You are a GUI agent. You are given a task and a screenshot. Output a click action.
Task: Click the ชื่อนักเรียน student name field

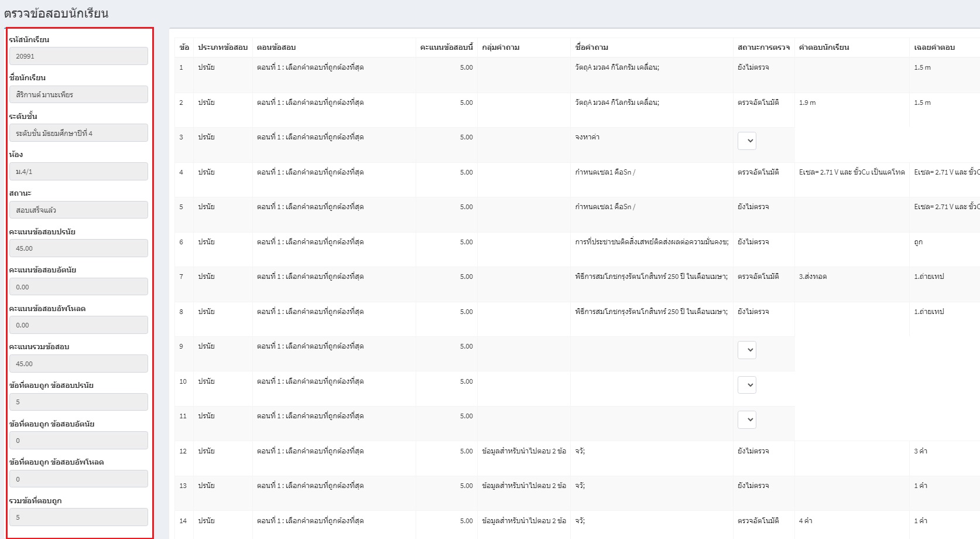coord(78,94)
